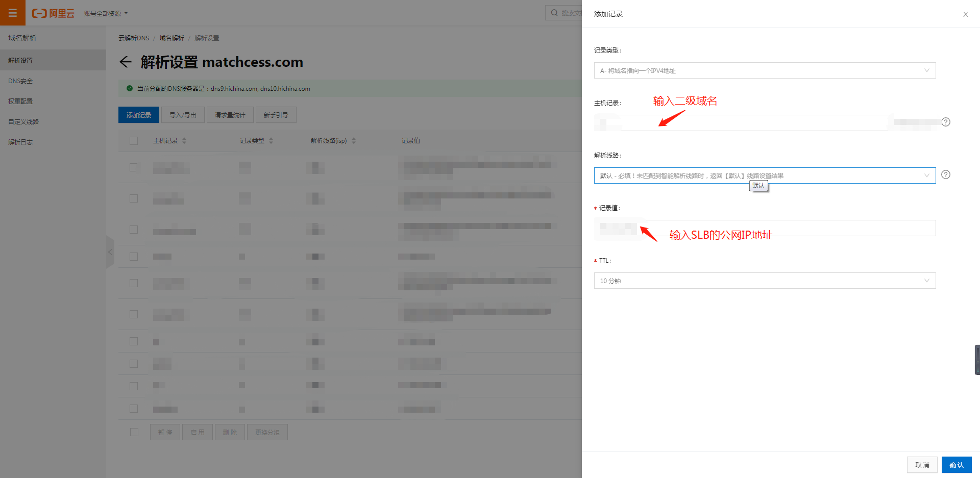Select DNS安全 in the left sidebar
This screenshot has height=478, width=980.
click(x=20, y=81)
